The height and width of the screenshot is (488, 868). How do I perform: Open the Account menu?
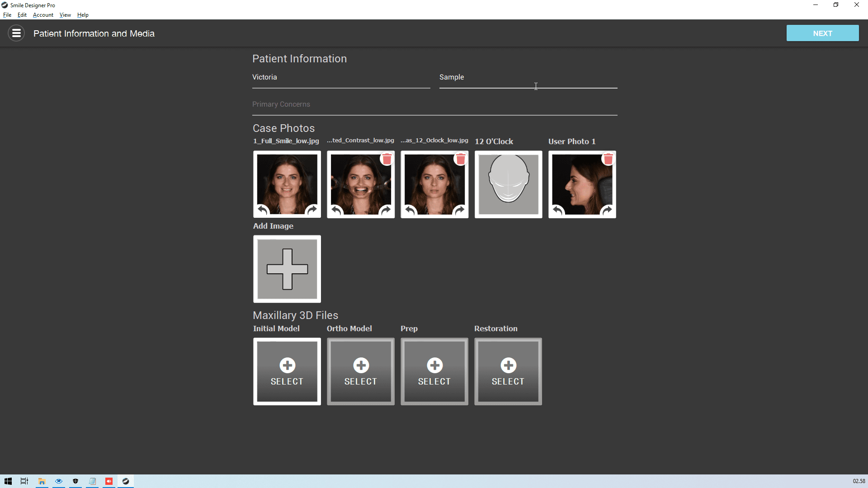pos(43,15)
